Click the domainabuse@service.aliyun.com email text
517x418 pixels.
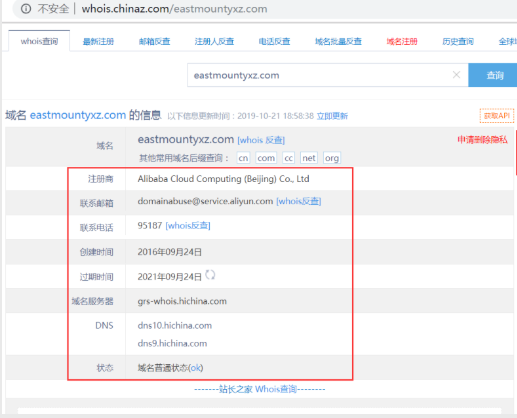[x=205, y=201]
